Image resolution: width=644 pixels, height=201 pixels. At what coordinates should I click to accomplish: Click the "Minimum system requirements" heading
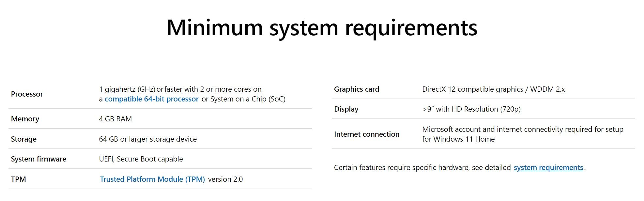click(322, 28)
